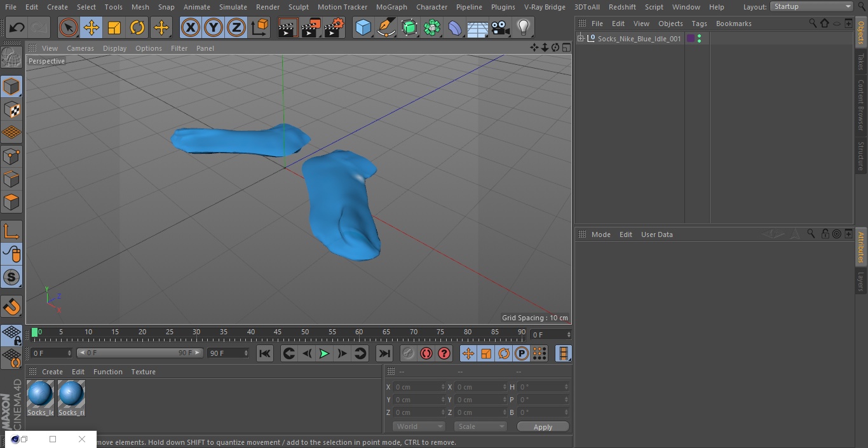Open the Spline pen tool

[386, 27]
